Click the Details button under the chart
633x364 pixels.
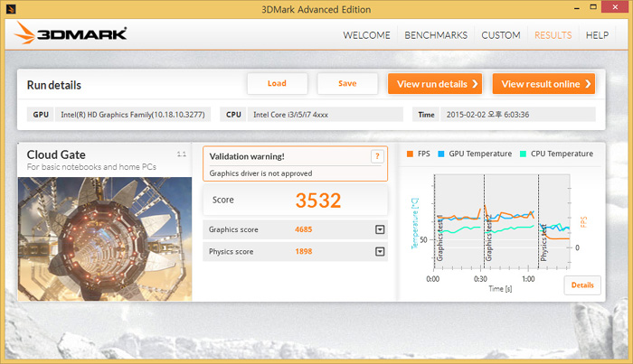582,285
